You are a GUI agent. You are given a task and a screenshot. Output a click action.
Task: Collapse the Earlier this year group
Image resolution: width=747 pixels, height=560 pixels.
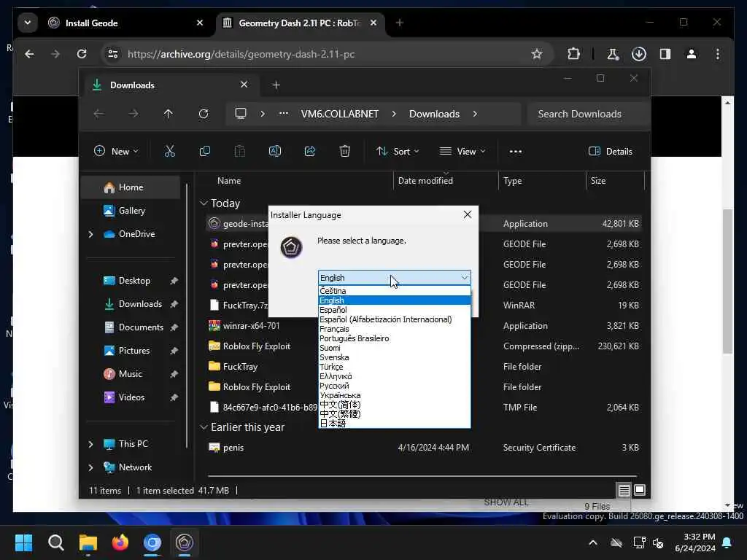(204, 427)
